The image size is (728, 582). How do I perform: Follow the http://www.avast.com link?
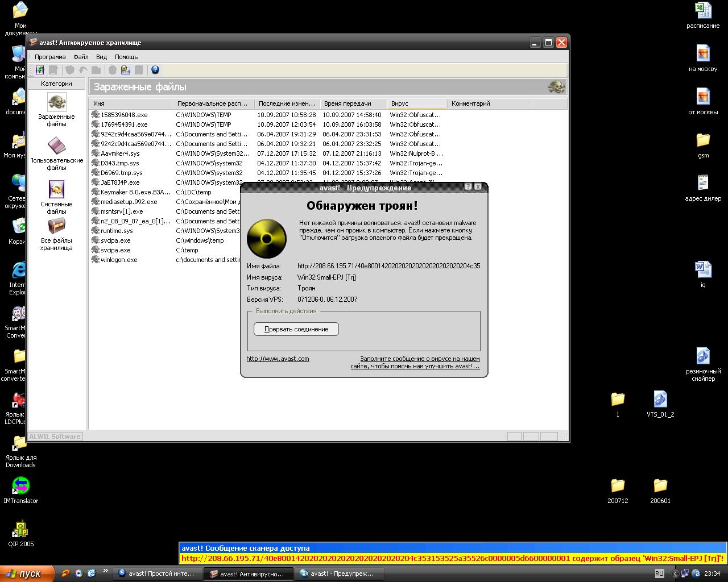point(278,359)
